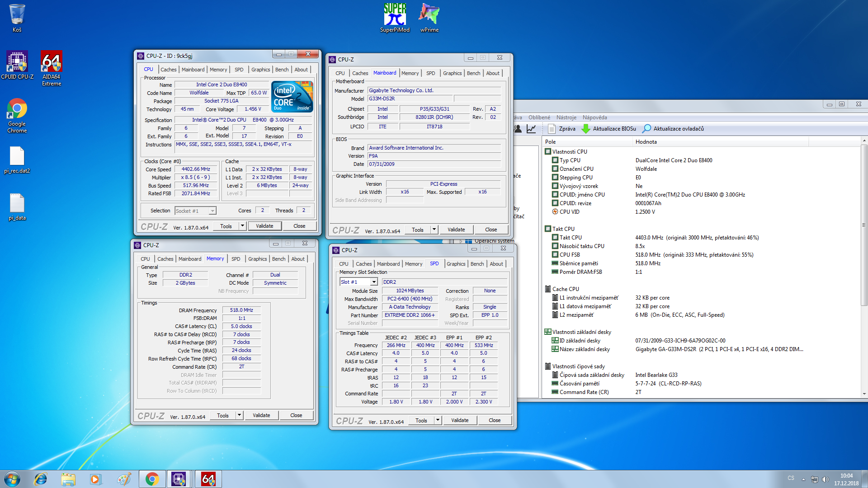Show hidden tray icons arrow

(803, 479)
